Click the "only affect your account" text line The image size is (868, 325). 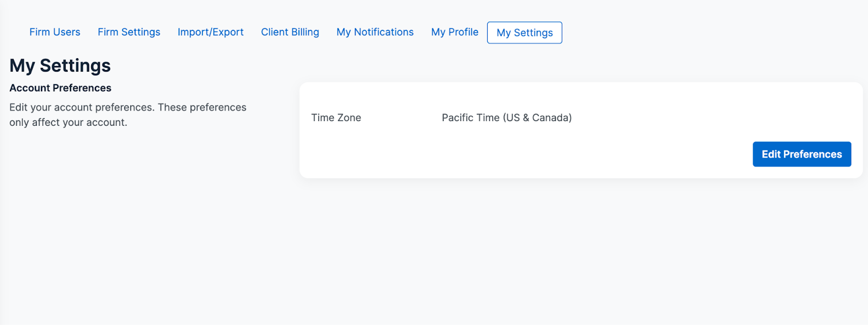[68, 123]
